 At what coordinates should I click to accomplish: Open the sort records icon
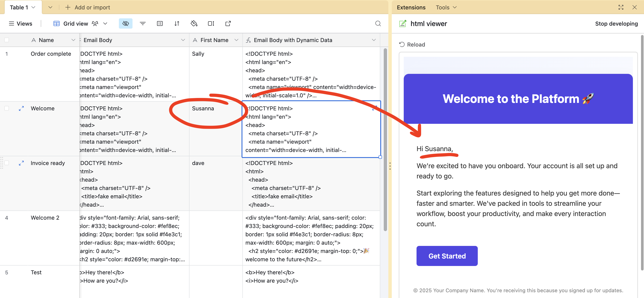point(177,23)
